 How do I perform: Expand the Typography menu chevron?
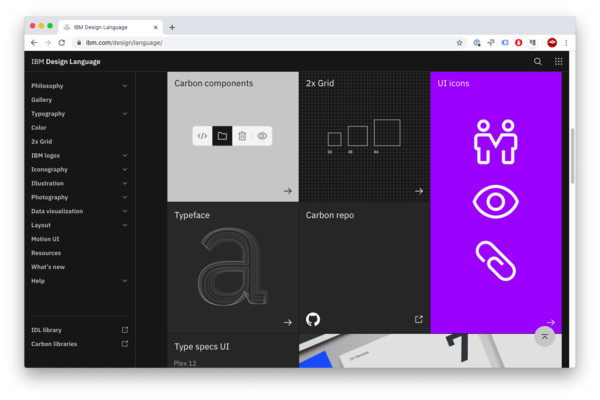[x=125, y=114]
